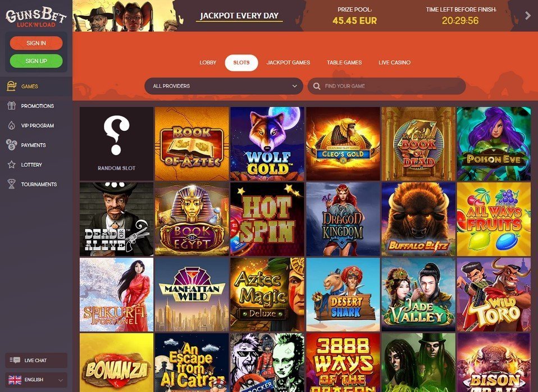This screenshot has height=392, width=538.
Task: Click the Promotions gift box icon
Action: [x=12, y=106]
